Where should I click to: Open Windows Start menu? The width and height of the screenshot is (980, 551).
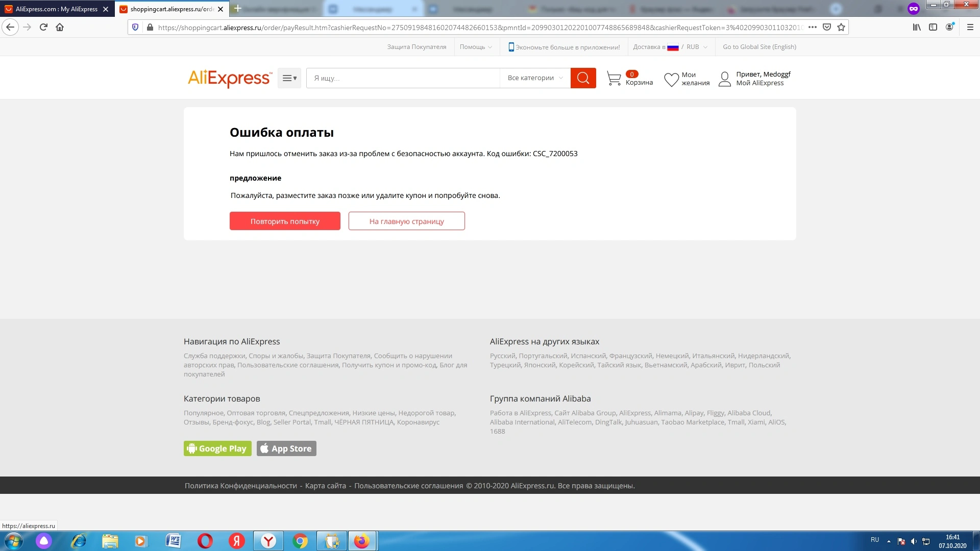[x=14, y=541]
